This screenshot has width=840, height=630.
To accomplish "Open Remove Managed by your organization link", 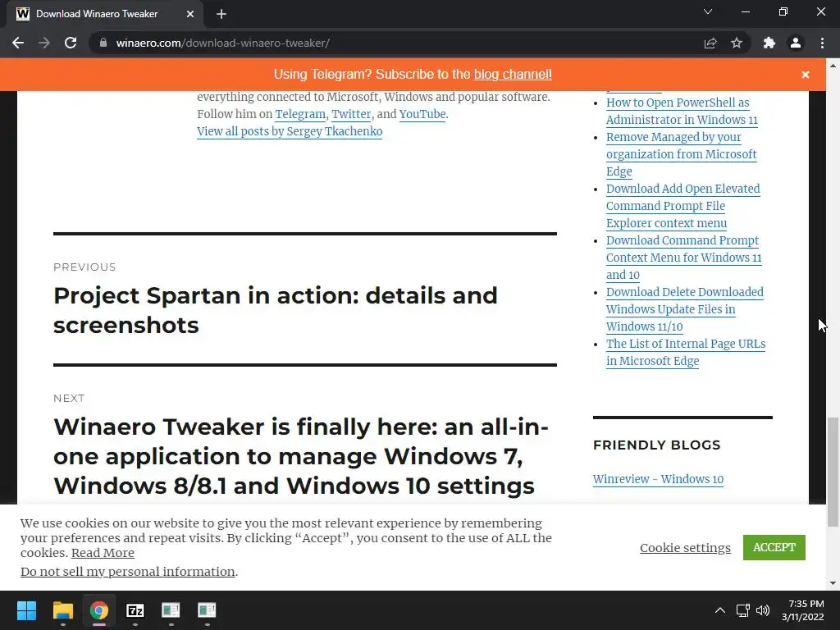I will [682, 154].
